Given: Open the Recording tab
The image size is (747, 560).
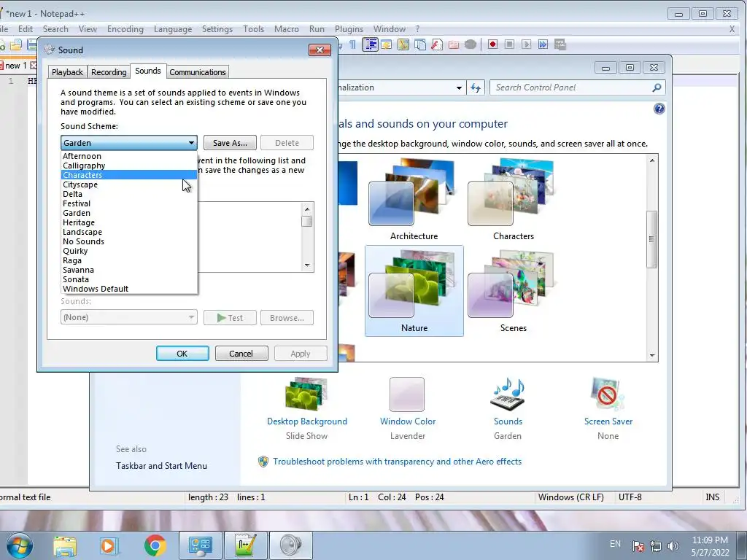Looking at the screenshot, I should tap(109, 72).
